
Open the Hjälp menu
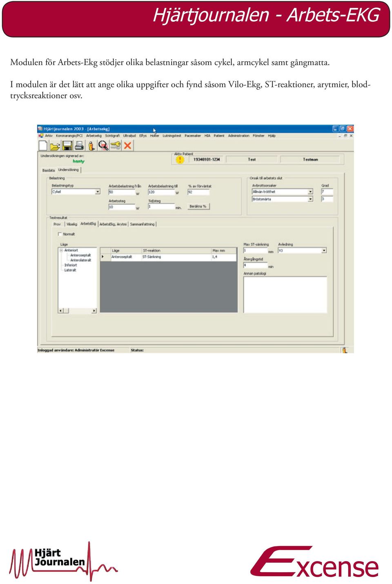(x=272, y=136)
